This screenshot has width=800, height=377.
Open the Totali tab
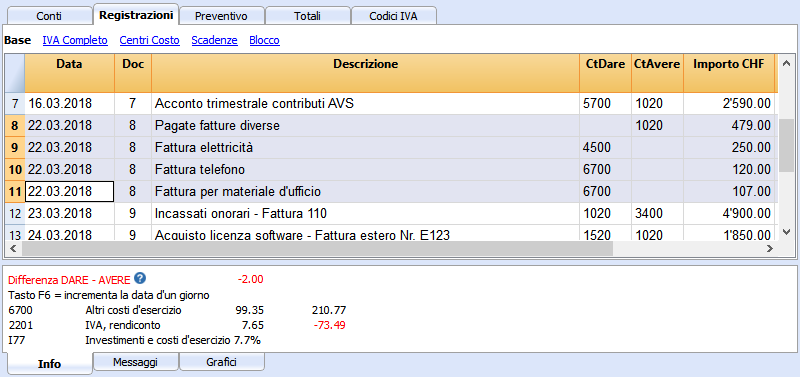(307, 16)
